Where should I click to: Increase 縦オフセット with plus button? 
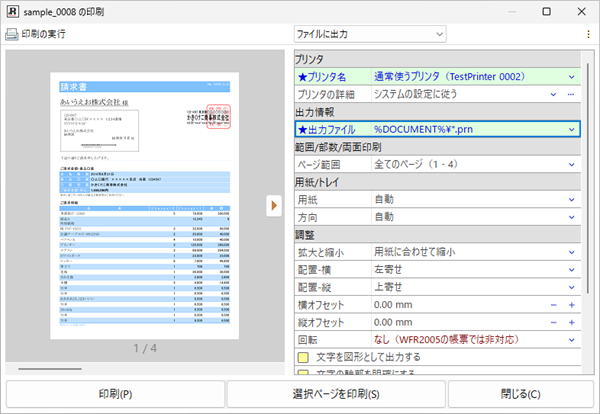571,323
